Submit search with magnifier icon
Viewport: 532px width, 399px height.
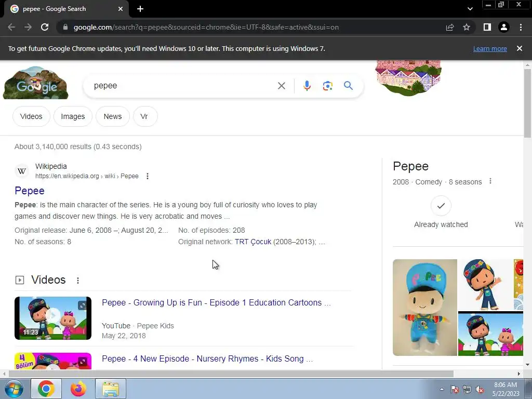tap(348, 86)
